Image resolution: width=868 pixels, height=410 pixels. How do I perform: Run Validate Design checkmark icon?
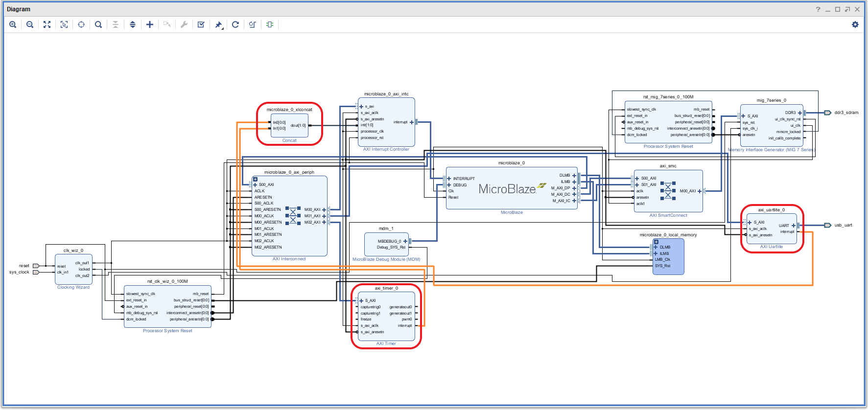201,24
